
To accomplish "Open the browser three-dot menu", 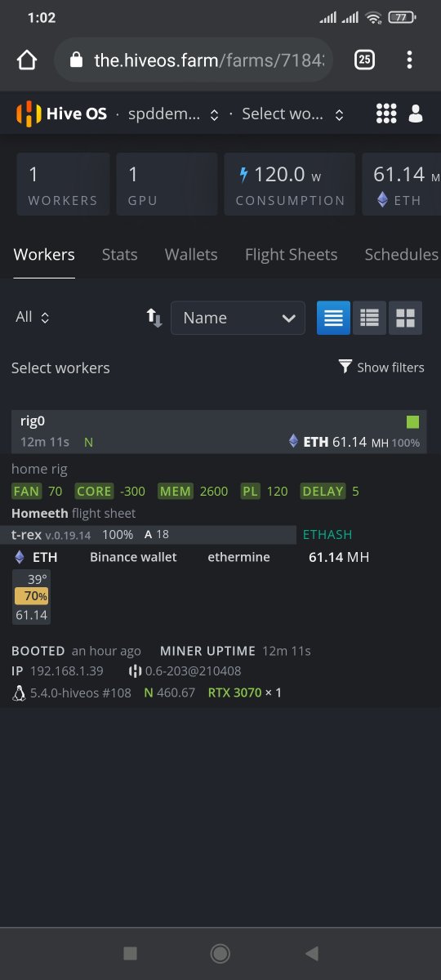I will point(409,60).
